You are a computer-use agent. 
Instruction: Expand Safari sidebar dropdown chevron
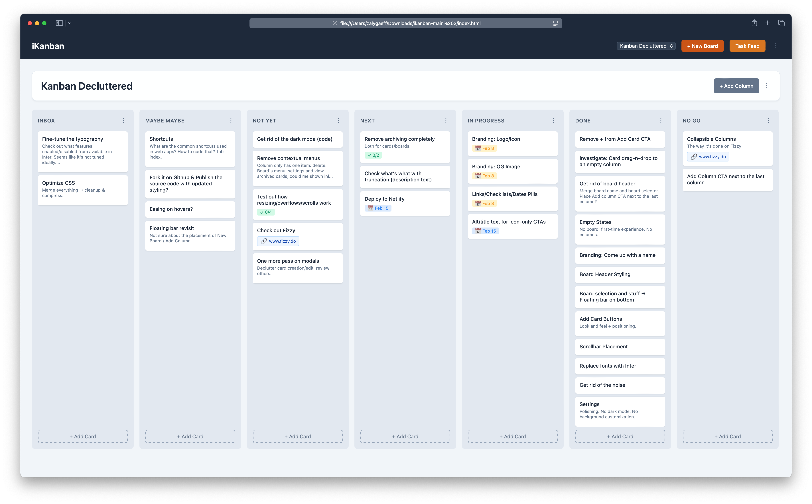point(69,23)
